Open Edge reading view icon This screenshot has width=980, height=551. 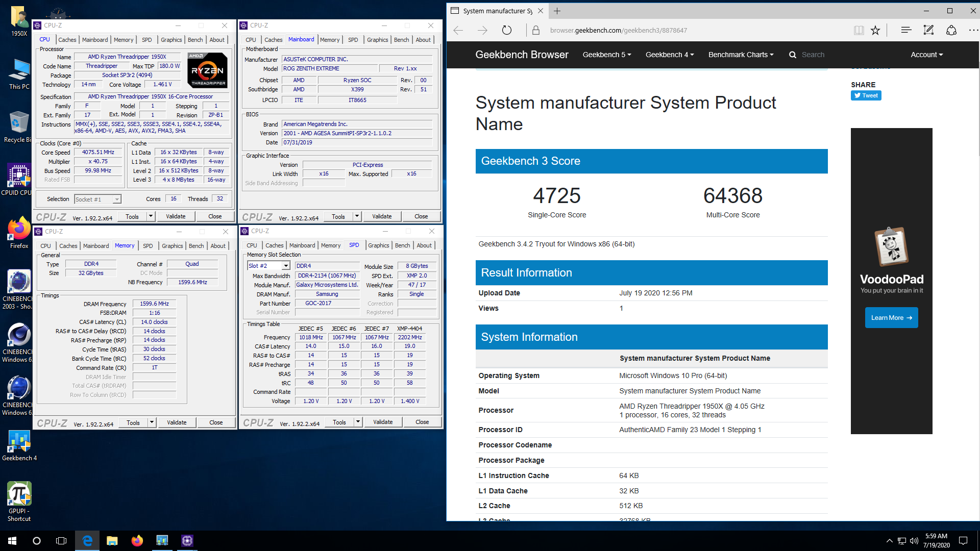859,30
